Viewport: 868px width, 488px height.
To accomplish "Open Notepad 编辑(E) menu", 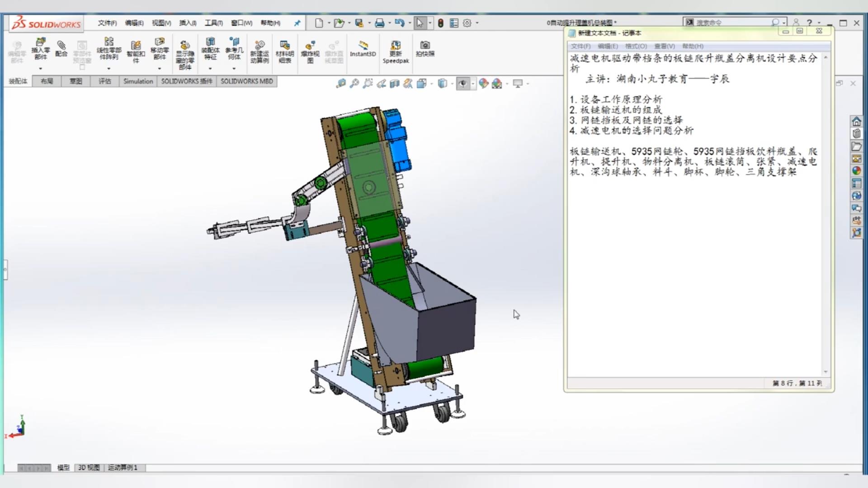I will pos(608,46).
